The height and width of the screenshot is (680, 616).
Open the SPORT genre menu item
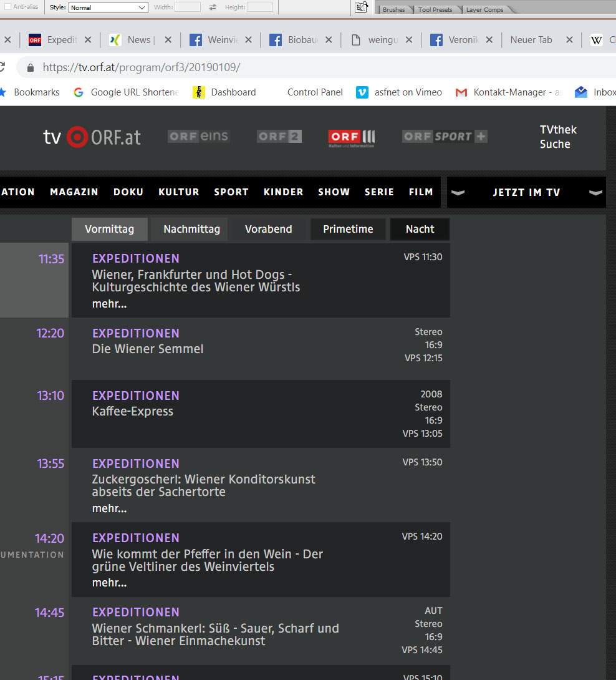pos(231,192)
